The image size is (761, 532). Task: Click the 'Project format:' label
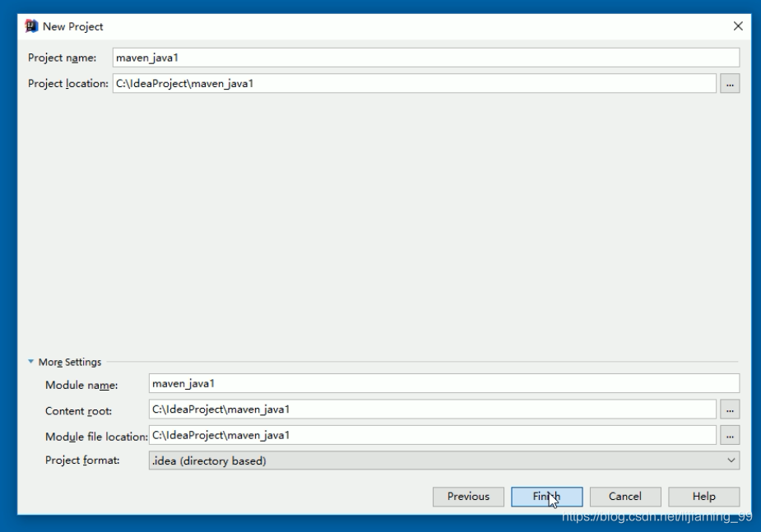[82, 460]
